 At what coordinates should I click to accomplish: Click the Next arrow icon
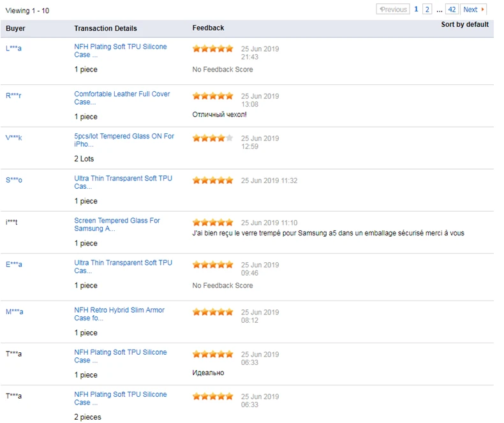point(482,10)
